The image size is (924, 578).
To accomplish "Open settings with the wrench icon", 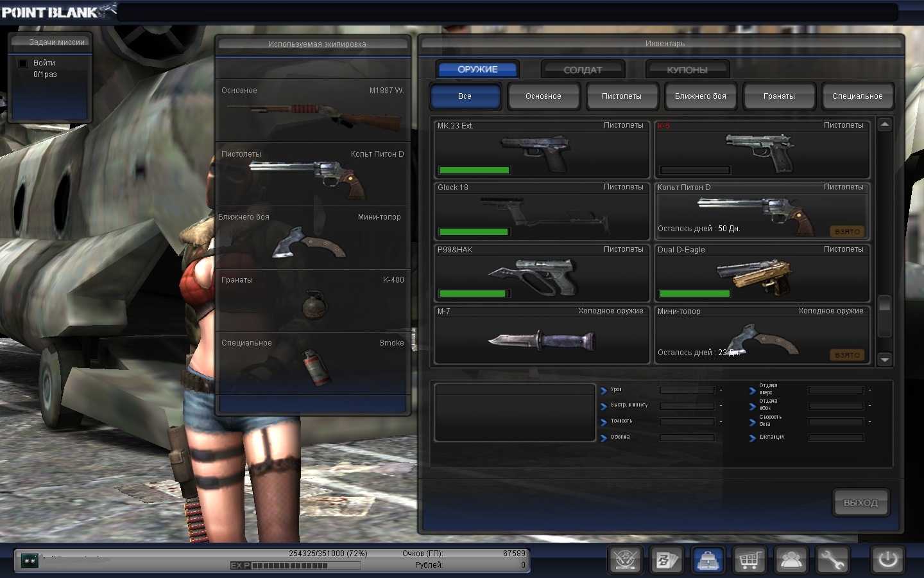I will 832,560.
